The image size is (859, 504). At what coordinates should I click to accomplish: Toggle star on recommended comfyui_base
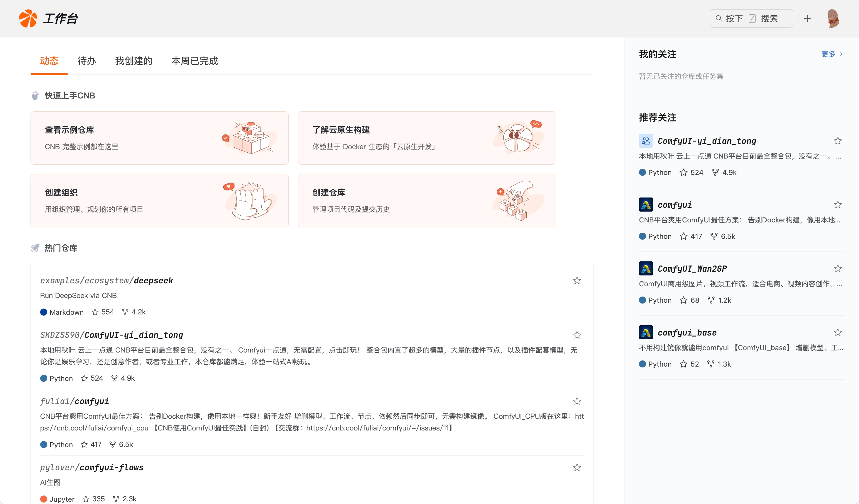click(x=838, y=332)
